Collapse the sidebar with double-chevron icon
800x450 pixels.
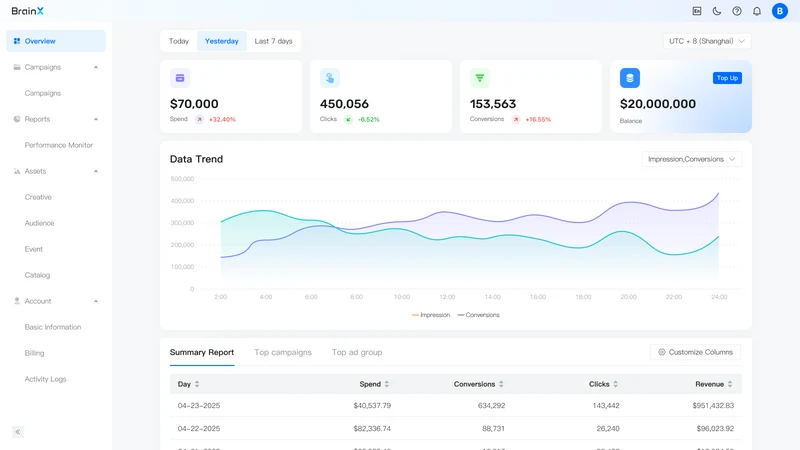coord(18,432)
